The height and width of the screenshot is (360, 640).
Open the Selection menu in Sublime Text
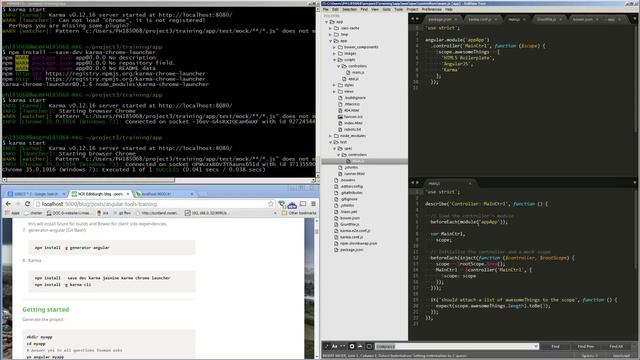click(x=349, y=9)
